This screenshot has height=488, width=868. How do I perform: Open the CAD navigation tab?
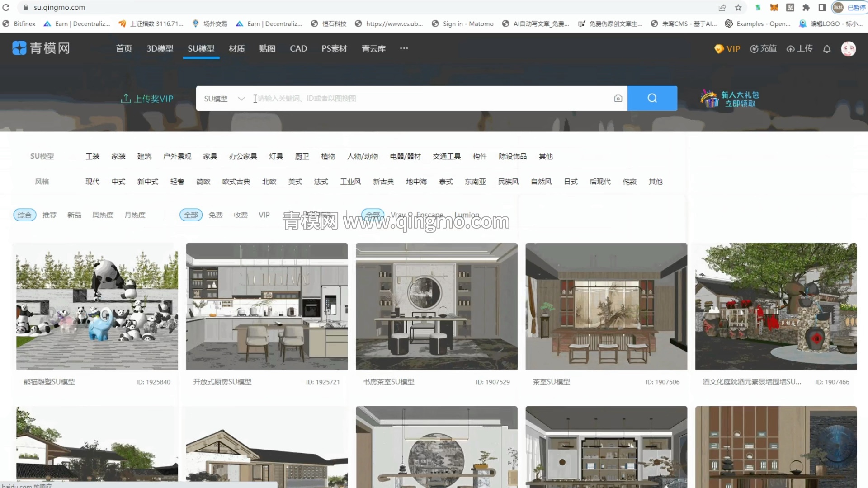click(x=298, y=48)
